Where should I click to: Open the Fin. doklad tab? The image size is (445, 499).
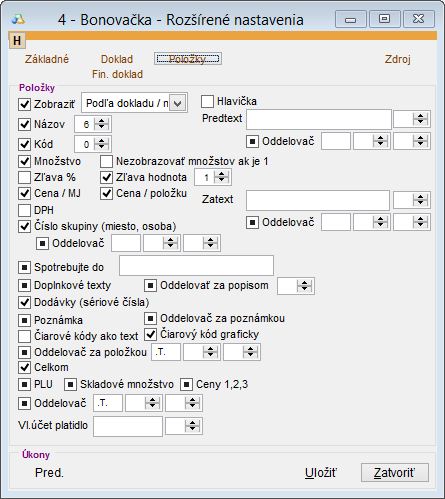[x=117, y=74]
